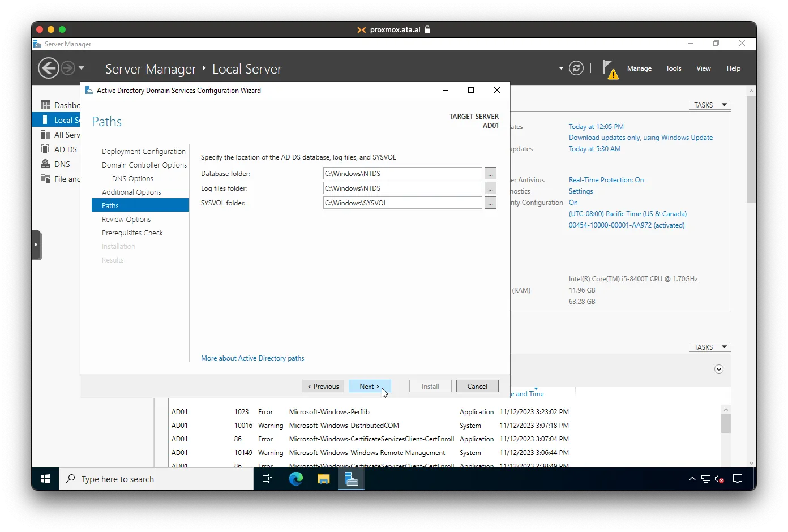Open the Events TASKS dropdown
788x532 pixels.
click(710, 347)
